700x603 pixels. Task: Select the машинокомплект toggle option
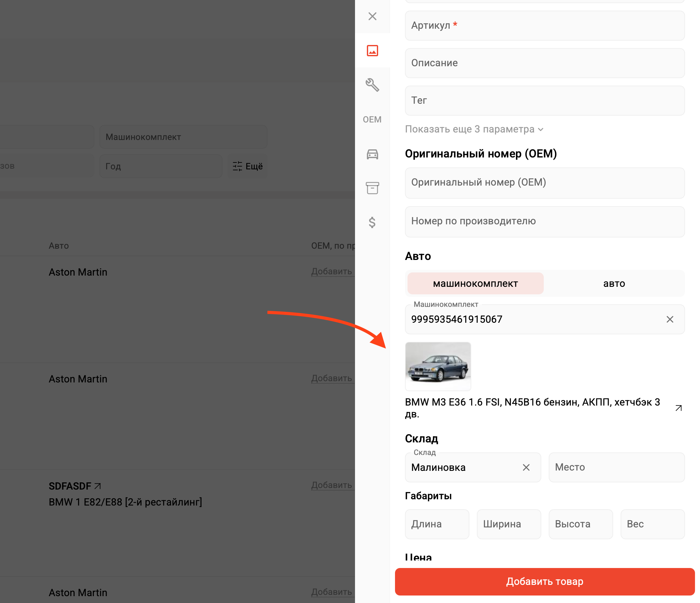click(x=475, y=283)
